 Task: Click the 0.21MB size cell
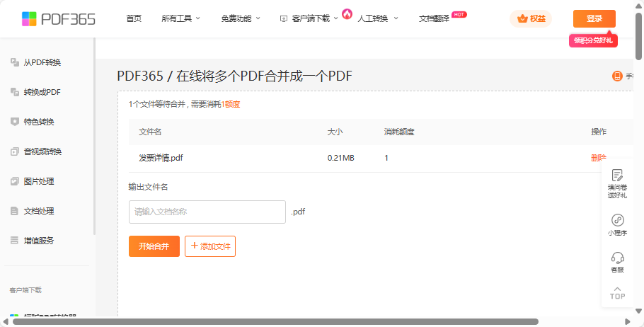[341, 158]
